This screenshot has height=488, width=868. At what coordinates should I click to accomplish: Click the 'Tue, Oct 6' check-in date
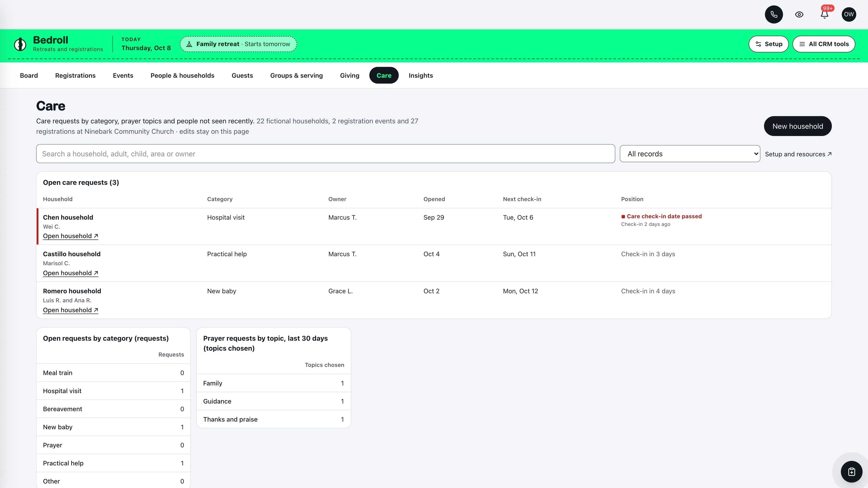pyautogui.click(x=518, y=218)
